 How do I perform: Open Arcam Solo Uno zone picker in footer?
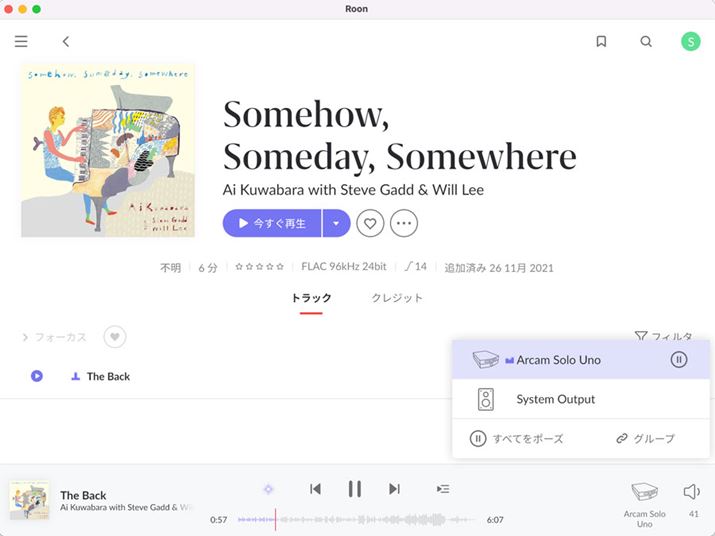click(644, 505)
